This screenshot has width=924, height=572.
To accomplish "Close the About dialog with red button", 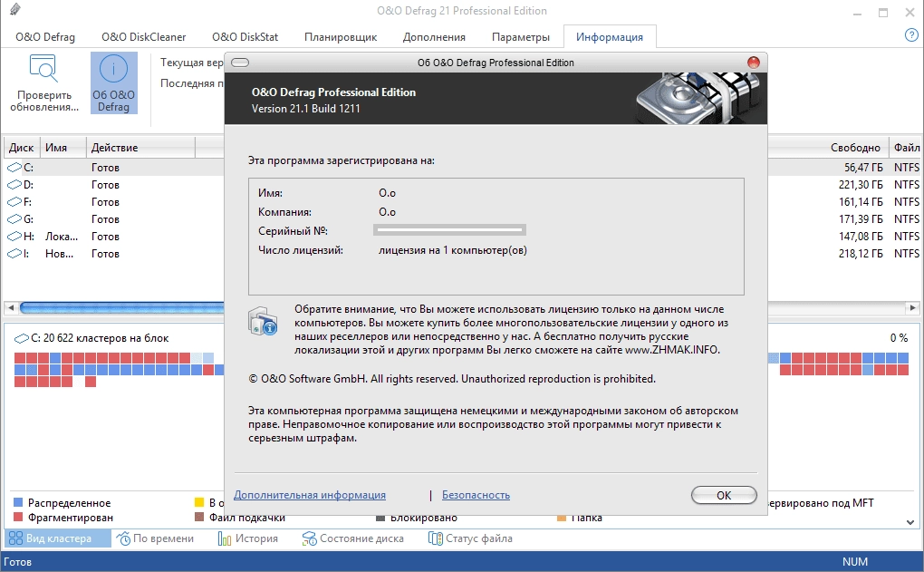I will tap(753, 63).
